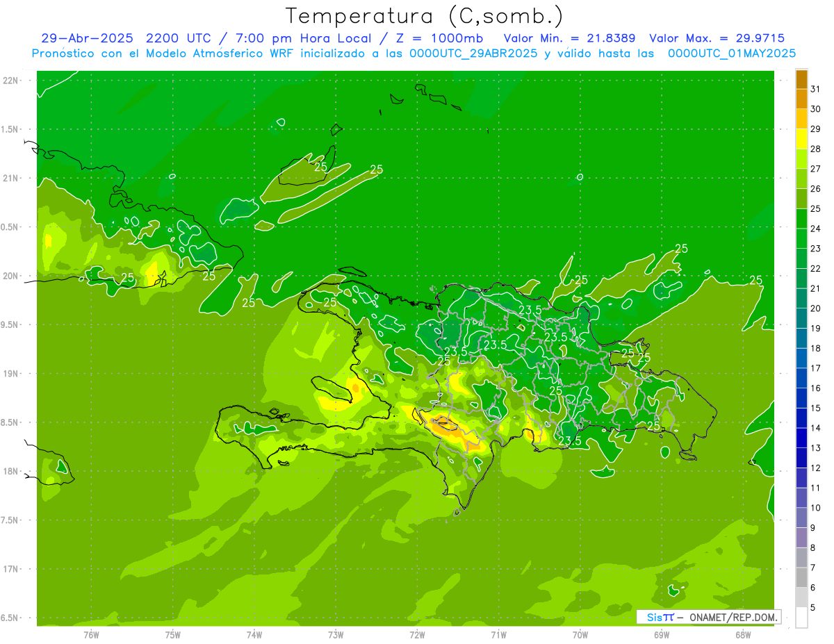Click the legend value label 19
Image resolution: width=834 pixels, height=644 pixels.
pos(816,329)
